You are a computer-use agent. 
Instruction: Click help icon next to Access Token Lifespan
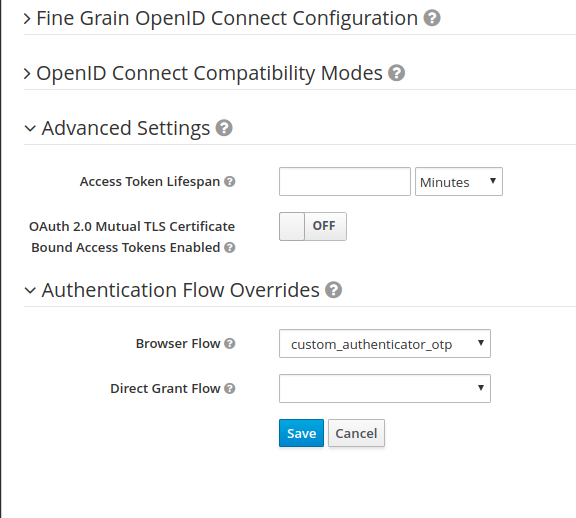click(x=230, y=181)
